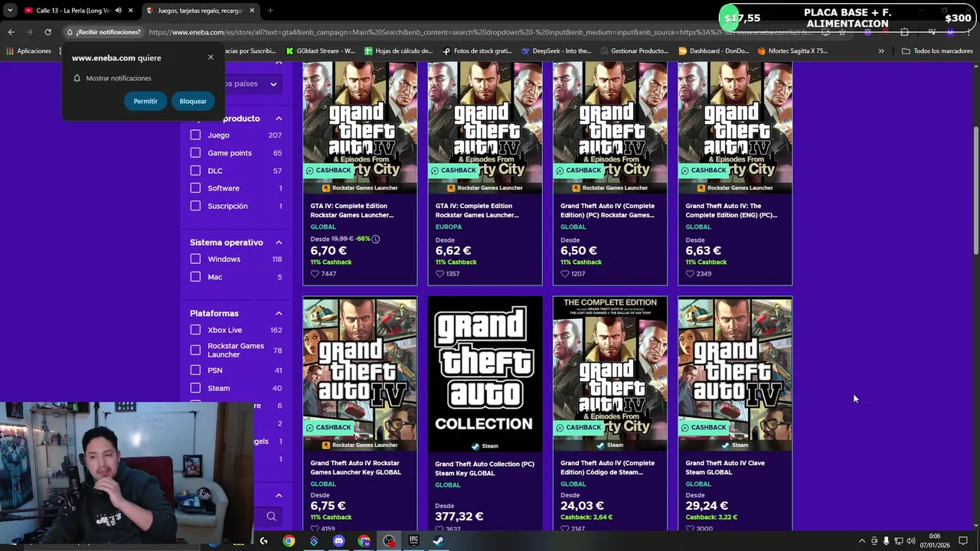Image resolution: width=980 pixels, height=551 pixels.
Task: Tick the Xbox Live platform checkbox
Action: point(195,330)
